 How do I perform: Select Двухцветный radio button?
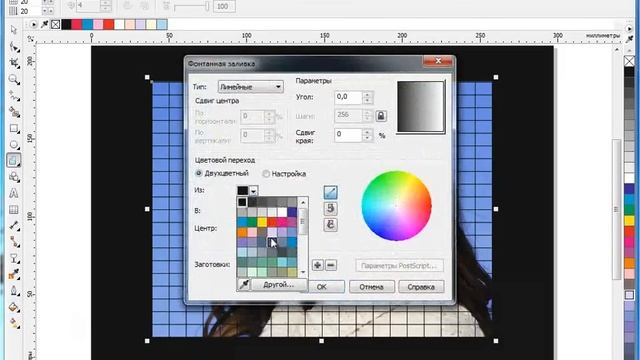(x=199, y=173)
